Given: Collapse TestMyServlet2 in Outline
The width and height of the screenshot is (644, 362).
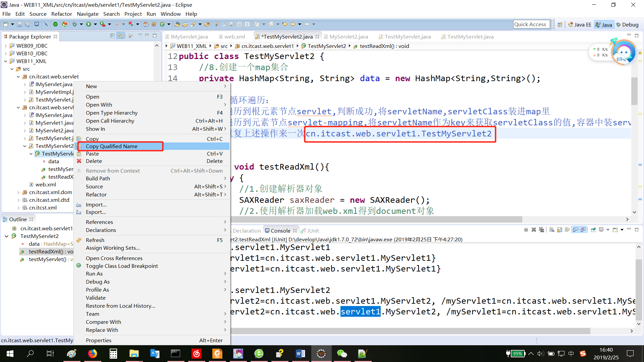Looking at the screenshot, I should point(6,236).
